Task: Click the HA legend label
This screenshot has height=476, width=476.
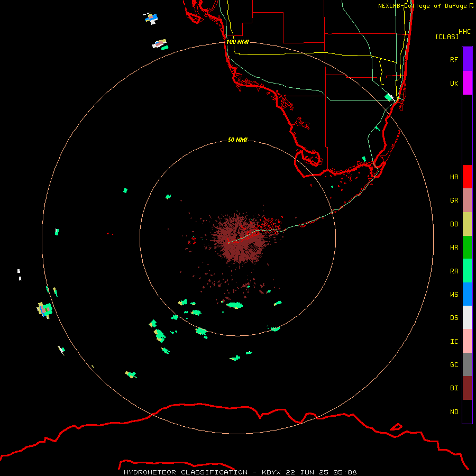Action: click(454, 177)
